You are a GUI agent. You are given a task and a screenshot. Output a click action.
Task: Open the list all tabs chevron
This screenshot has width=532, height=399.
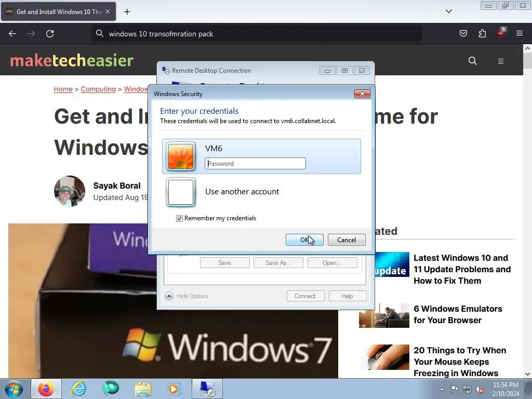point(449,11)
